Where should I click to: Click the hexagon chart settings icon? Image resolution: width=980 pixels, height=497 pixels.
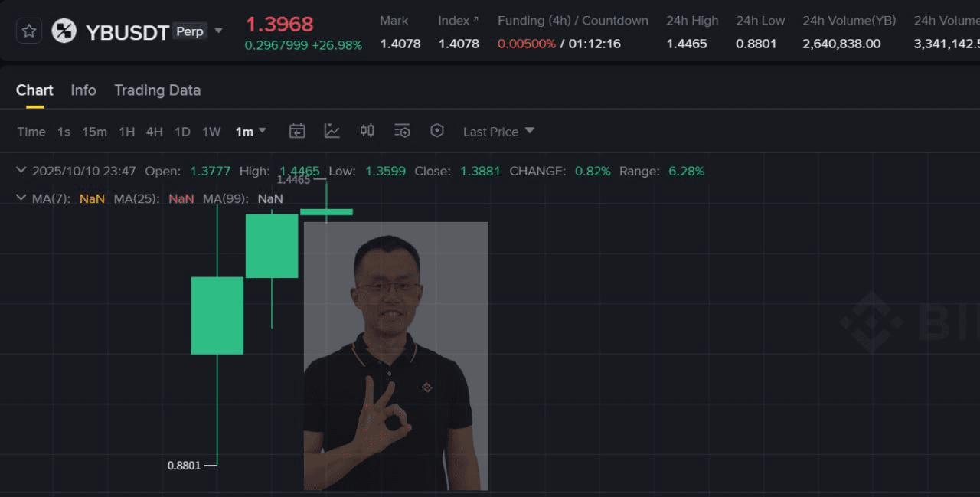click(x=437, y=131)
